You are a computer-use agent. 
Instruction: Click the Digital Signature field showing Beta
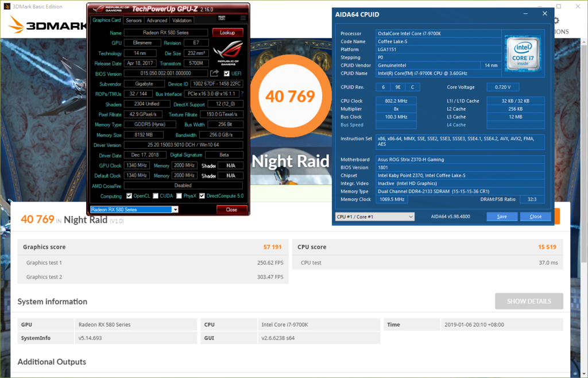224,155
